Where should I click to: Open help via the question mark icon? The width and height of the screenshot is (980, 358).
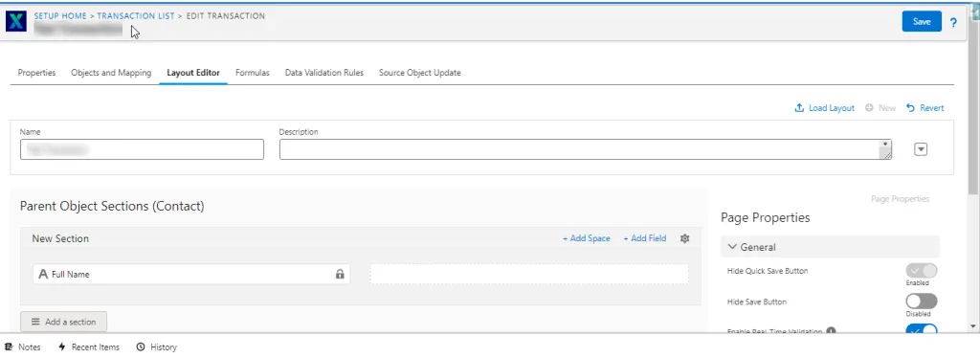click(x=953, y=22)
